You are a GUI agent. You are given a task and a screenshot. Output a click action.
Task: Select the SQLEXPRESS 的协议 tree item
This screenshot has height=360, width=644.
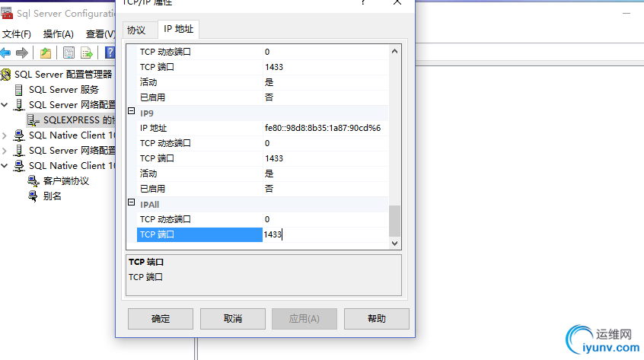coord(79,119)
